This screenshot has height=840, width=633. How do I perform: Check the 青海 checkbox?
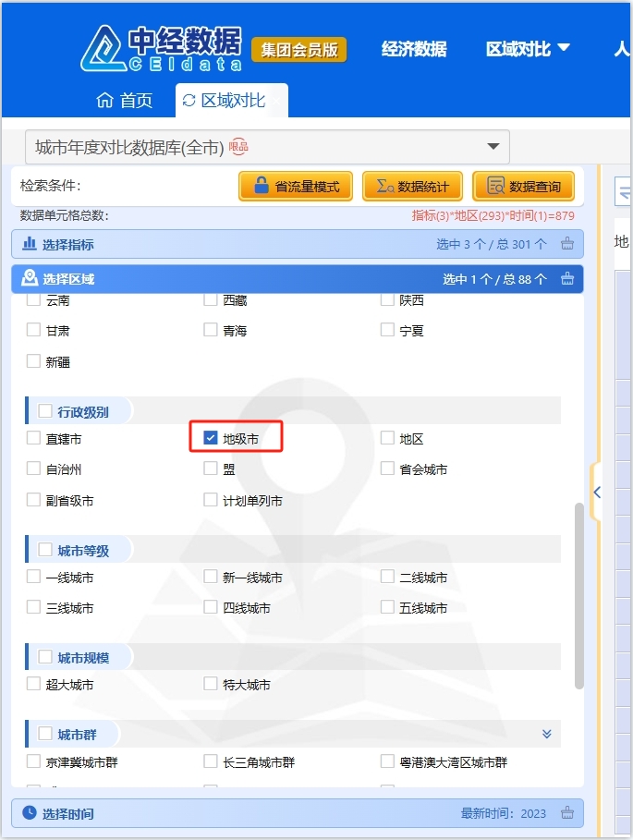[211, 330]
